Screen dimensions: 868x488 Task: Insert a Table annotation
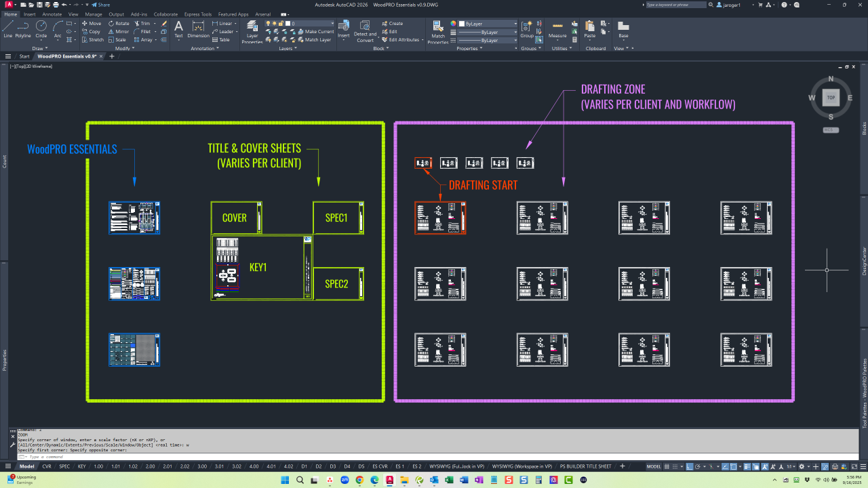pyautogui.click(x=220, y=40)
